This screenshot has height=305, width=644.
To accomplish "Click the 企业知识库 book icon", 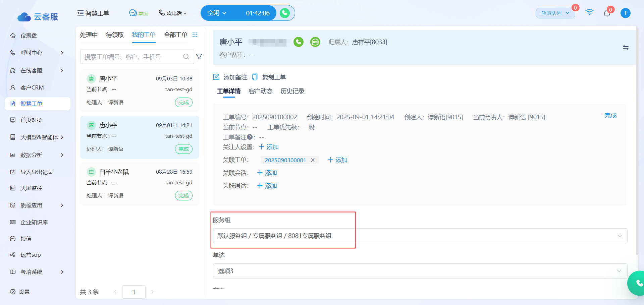I will (x=13, y=222).
